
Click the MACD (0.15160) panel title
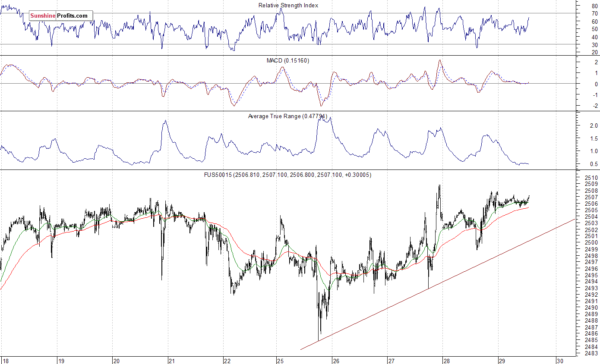pyautogui.click(x=287, y=60)
